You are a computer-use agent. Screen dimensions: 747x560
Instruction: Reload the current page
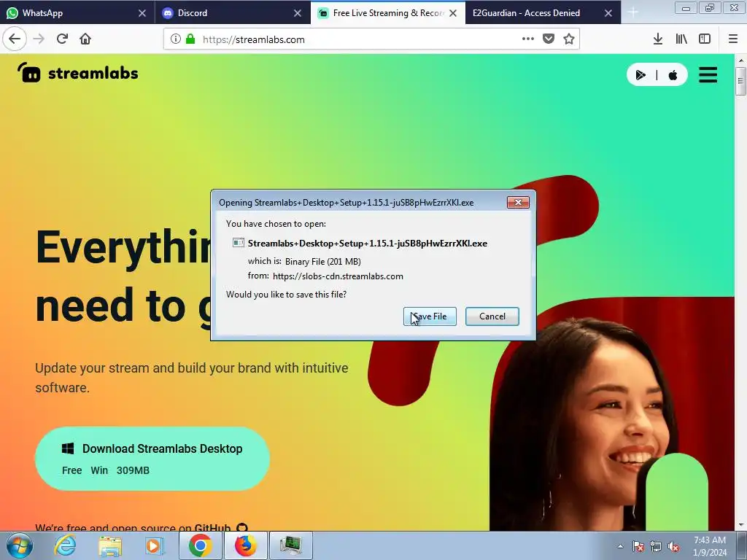[x=62, y=39]
